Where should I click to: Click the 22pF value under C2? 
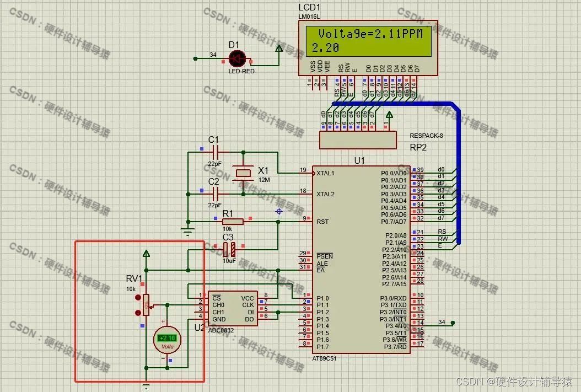[214, 205]
